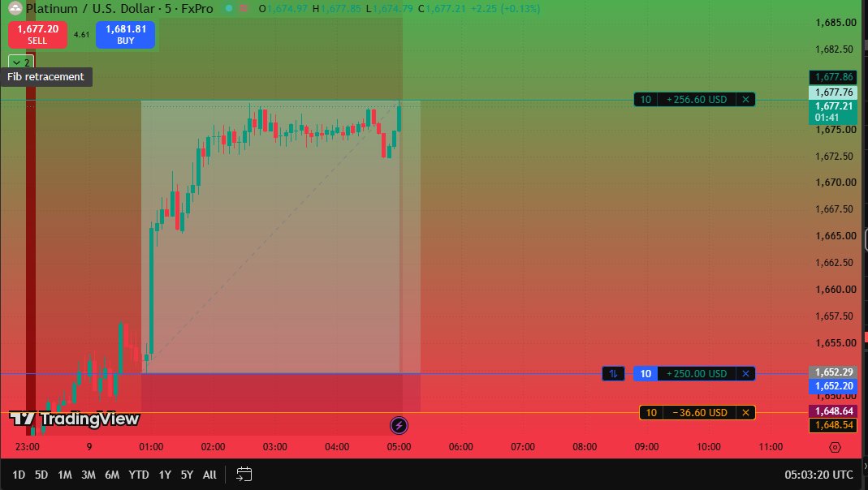Switch to the YTD time range
The height and width of the screenshot is (490, 868).
point(139,475)
